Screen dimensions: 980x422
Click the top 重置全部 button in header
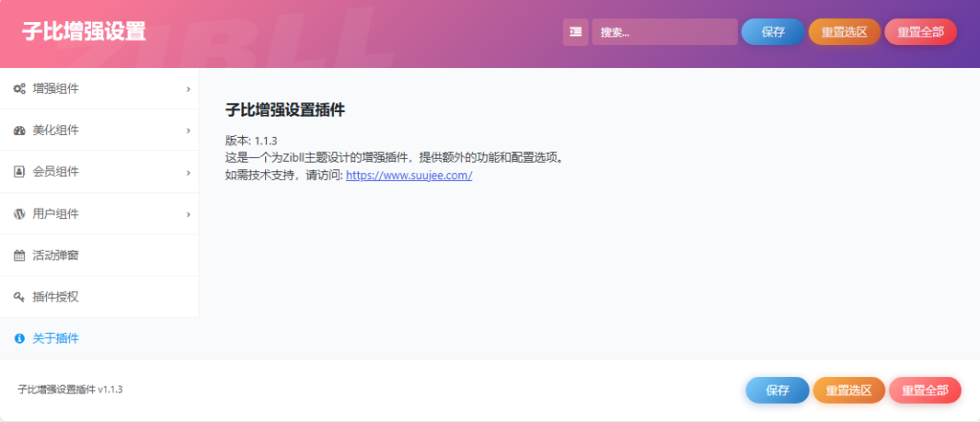(x=921, y=32)
